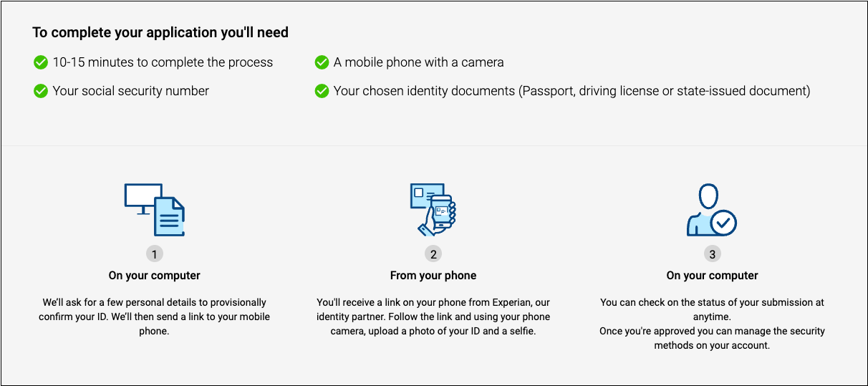Click the 'To complete your application' heading
Viewport: 868px width, 386px height.
tap(160, 33)
